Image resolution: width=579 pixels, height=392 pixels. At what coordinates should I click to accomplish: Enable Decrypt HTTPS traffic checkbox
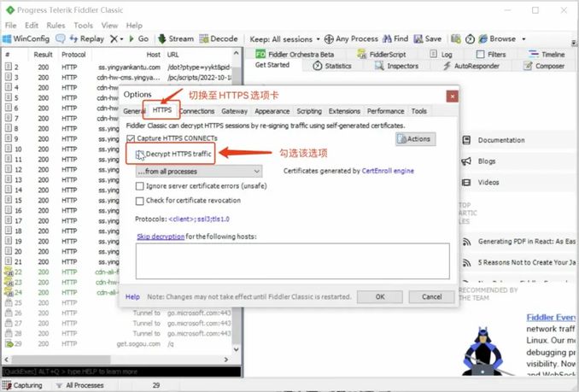click(140, 154)
